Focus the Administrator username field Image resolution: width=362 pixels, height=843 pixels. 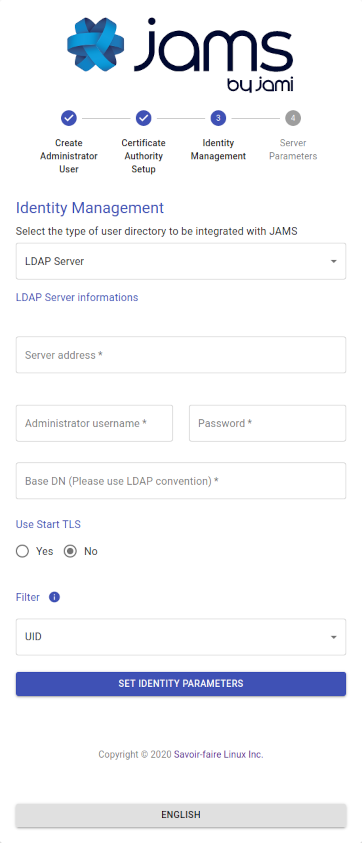94,423
